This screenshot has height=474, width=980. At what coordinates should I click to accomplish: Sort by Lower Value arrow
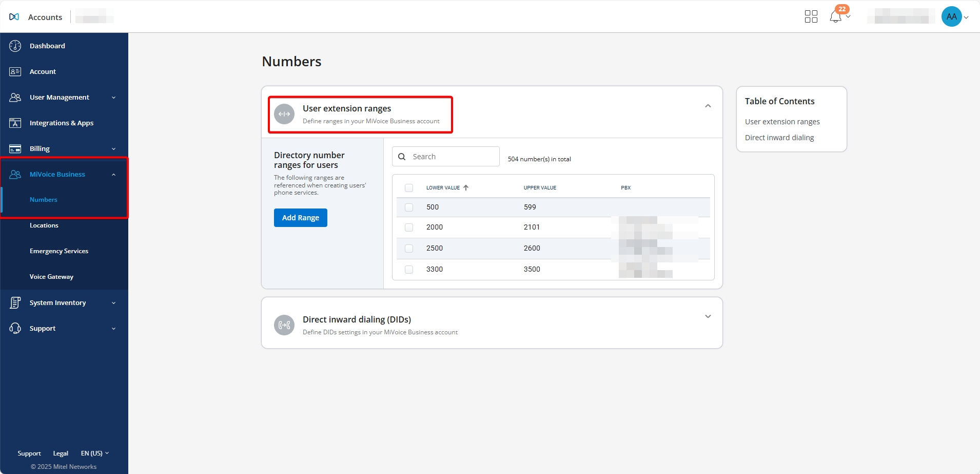coord(466,187)
